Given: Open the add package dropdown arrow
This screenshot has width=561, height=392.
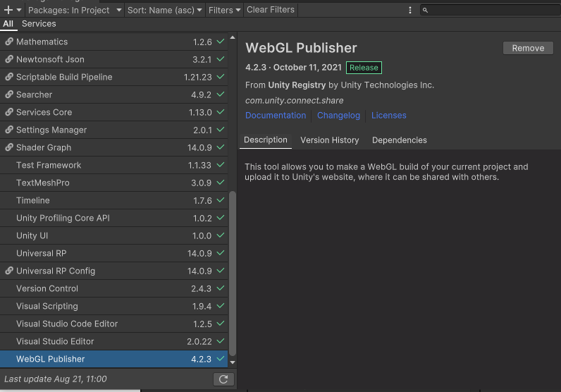Looking at the screenshot, I should [19, 10].
